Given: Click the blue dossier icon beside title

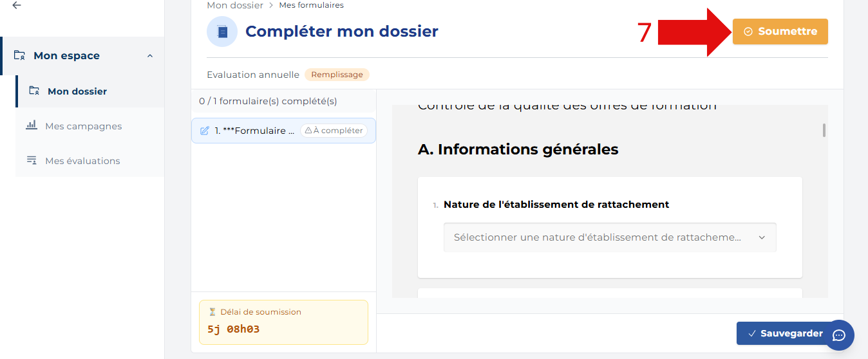Looking at the screenshot, I should [222, 32].
